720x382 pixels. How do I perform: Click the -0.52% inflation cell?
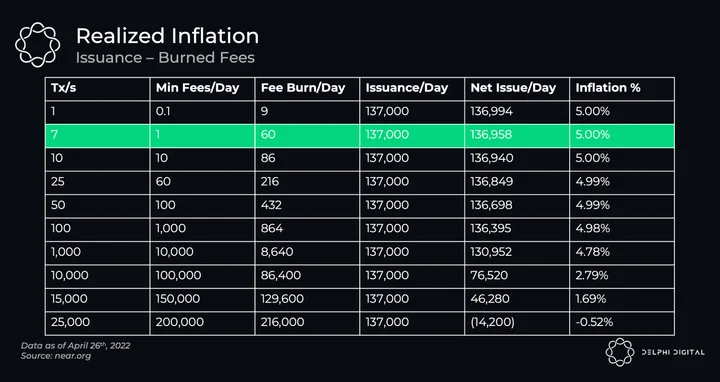pyautogui.click(x=622, y=322)
